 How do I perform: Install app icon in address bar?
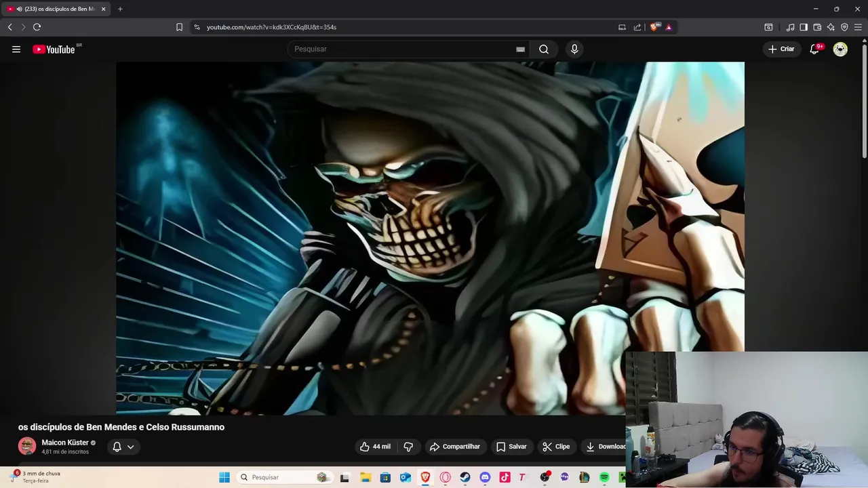tap(622, 27)
